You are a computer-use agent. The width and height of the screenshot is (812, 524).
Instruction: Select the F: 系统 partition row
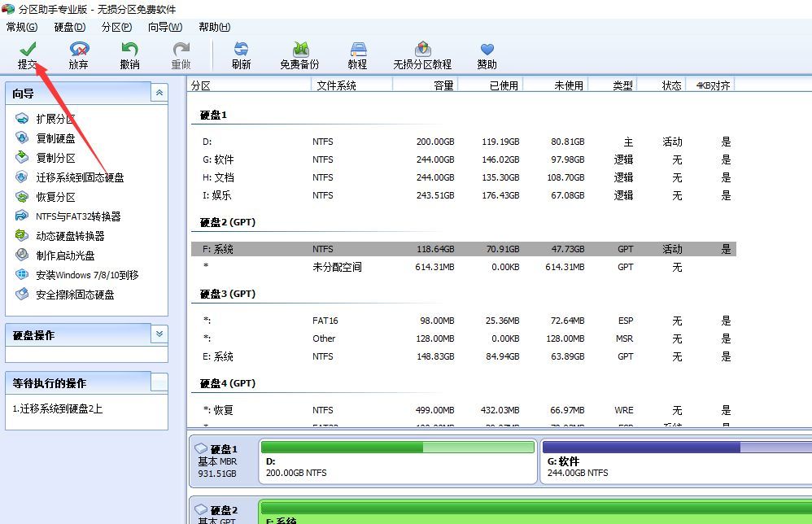point(464,249)
